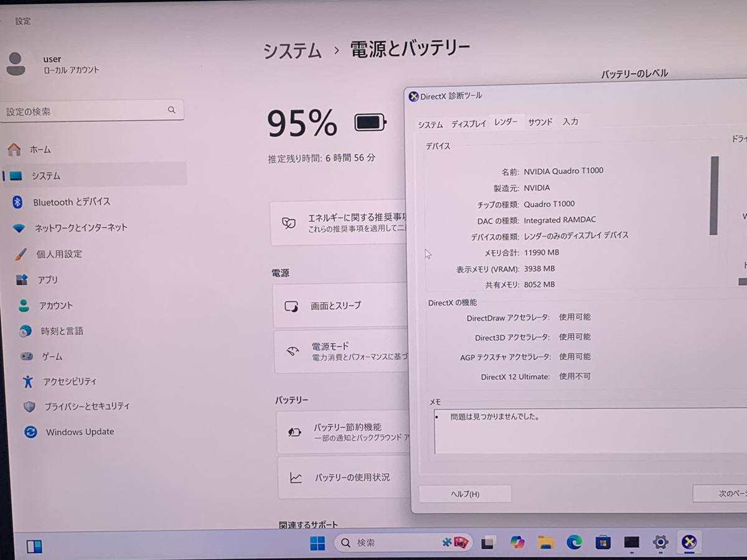The width and height of the screenshot is (747, 560).
Task: Switch to the ディスプレイ tab
Action: coord(468,124)
